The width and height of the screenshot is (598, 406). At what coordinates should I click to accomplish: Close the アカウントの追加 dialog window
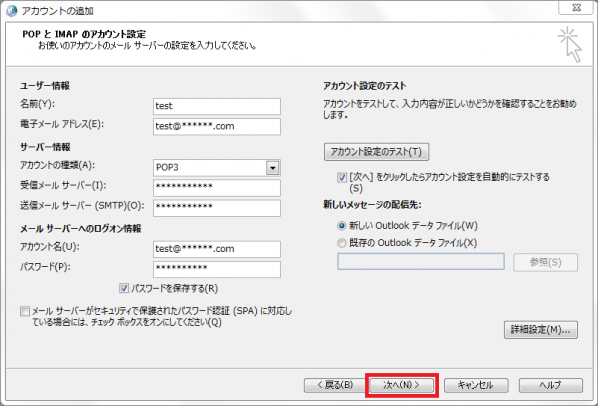(x=576, y=7)
